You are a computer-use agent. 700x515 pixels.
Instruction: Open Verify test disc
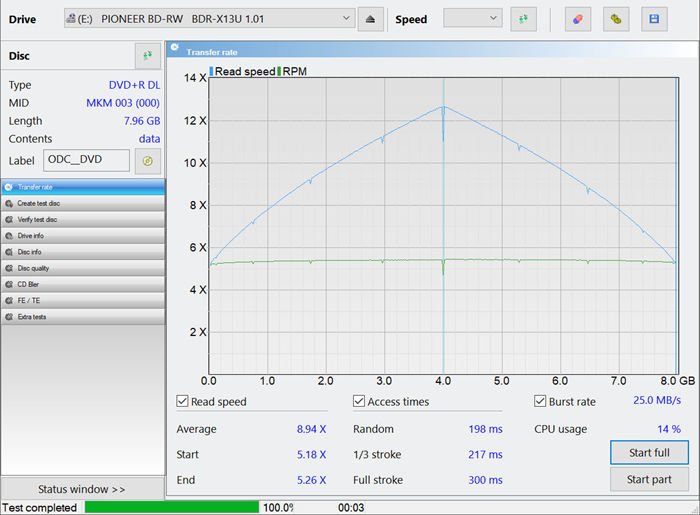point(83,220)
